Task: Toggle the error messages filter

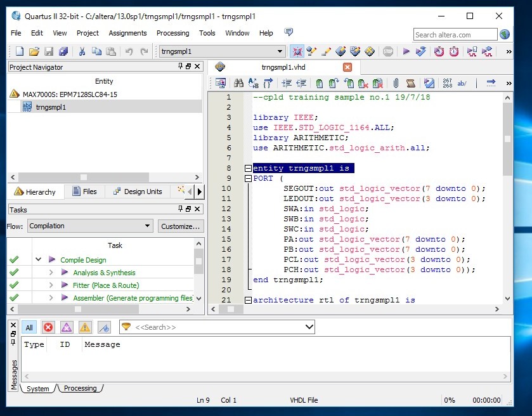Action: [48, 327]
